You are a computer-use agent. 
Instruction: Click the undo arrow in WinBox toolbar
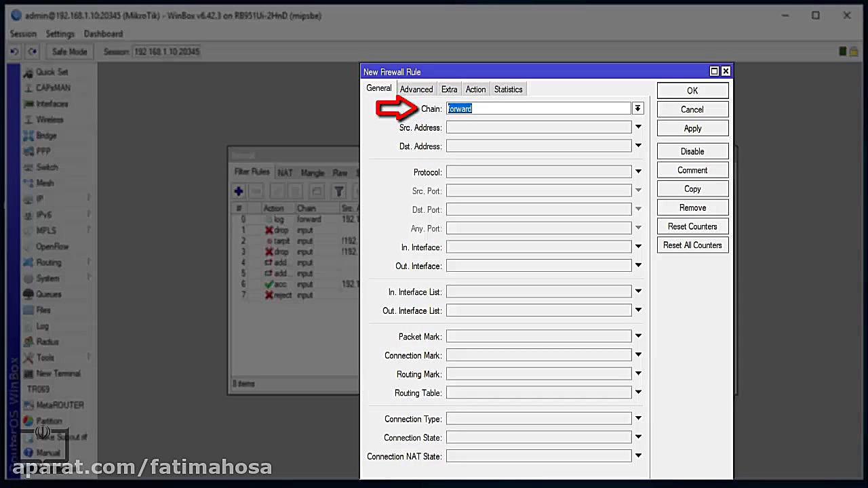(15, 52)
